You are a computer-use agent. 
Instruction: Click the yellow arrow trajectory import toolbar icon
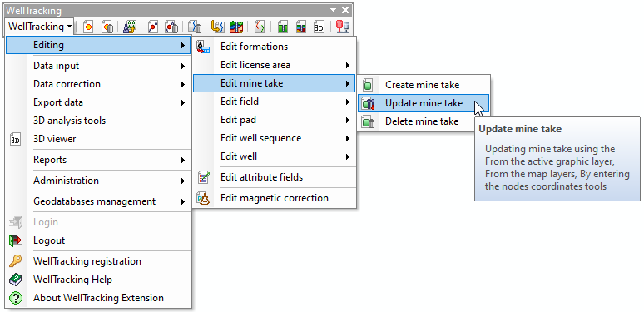[217, 27]
